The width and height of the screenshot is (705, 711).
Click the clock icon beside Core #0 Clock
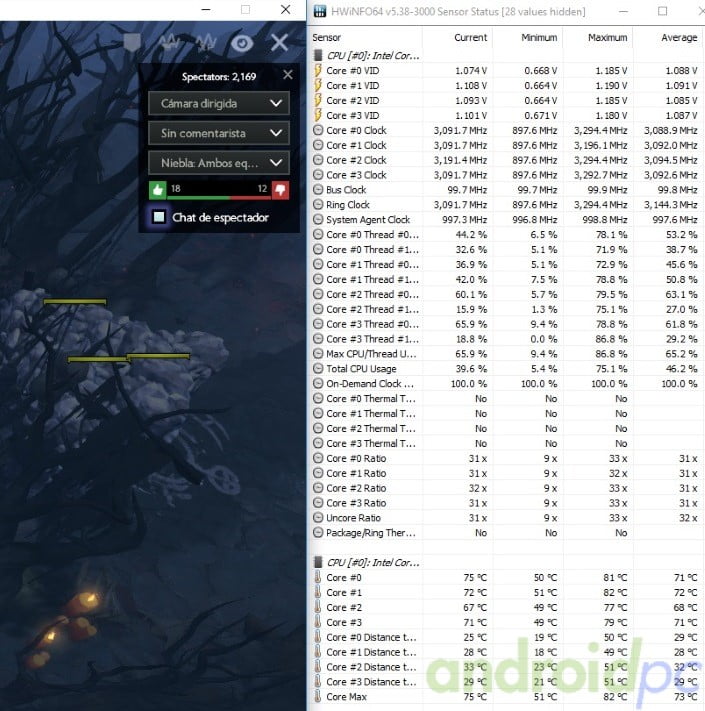(x=318, y=130)
